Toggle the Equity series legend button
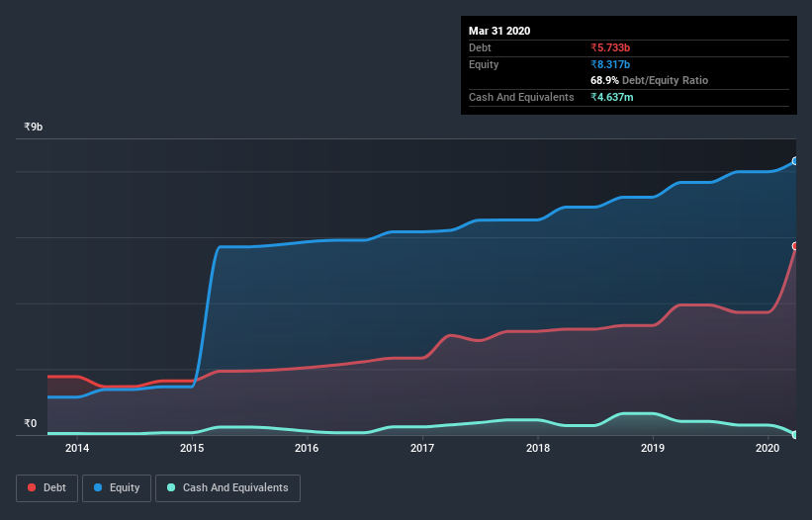Viewport: 812px width, 520px height. (117, 488)
